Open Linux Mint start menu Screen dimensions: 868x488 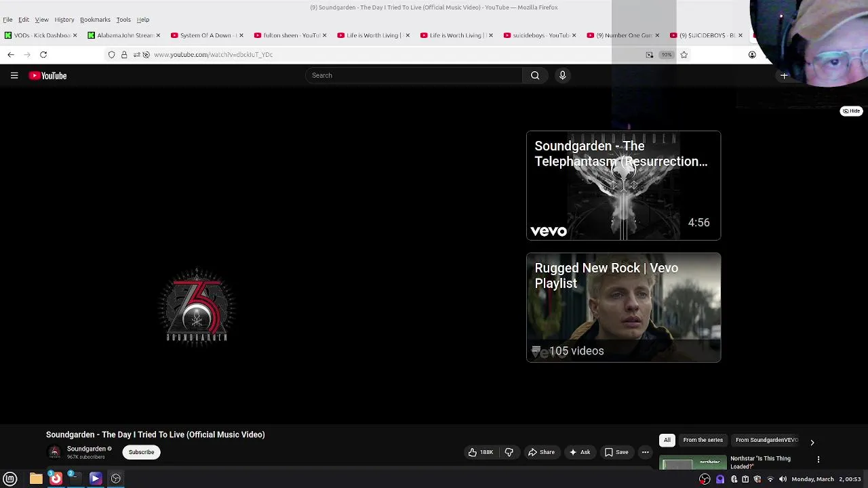pos(10,479)
